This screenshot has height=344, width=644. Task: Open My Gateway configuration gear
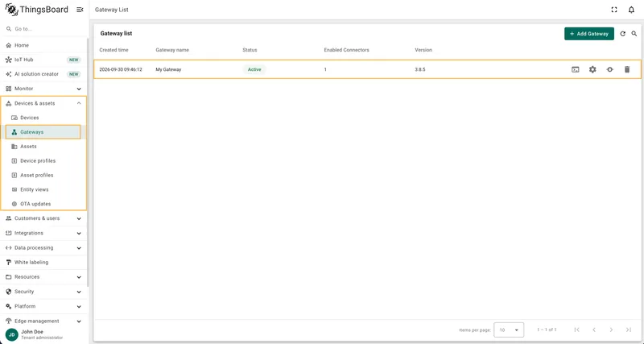point(592,69)
